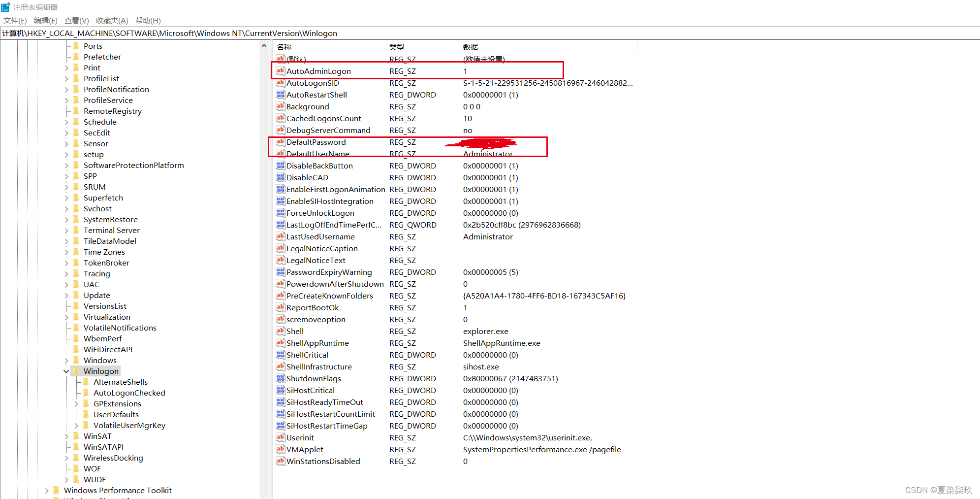Screen dimensions: 980x499
Task: Click the registry path address bar
Action: pos(490,33)
